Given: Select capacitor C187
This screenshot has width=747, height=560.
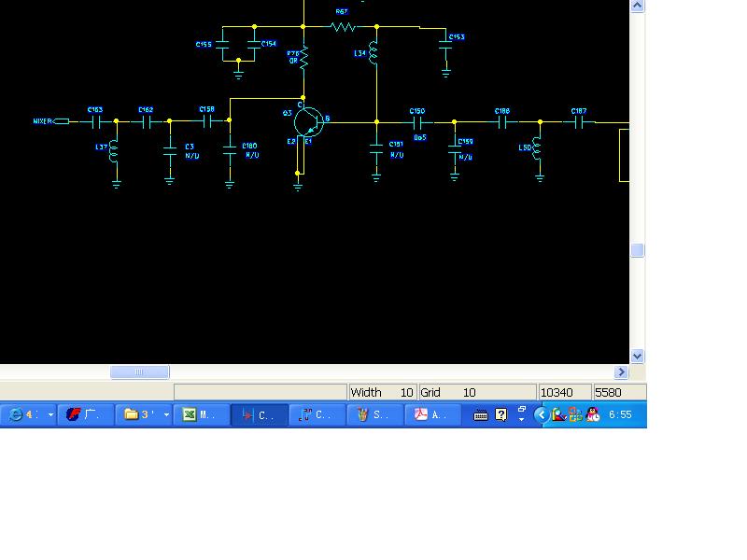Looking at the screenshot, I should (x=579, y=123).
